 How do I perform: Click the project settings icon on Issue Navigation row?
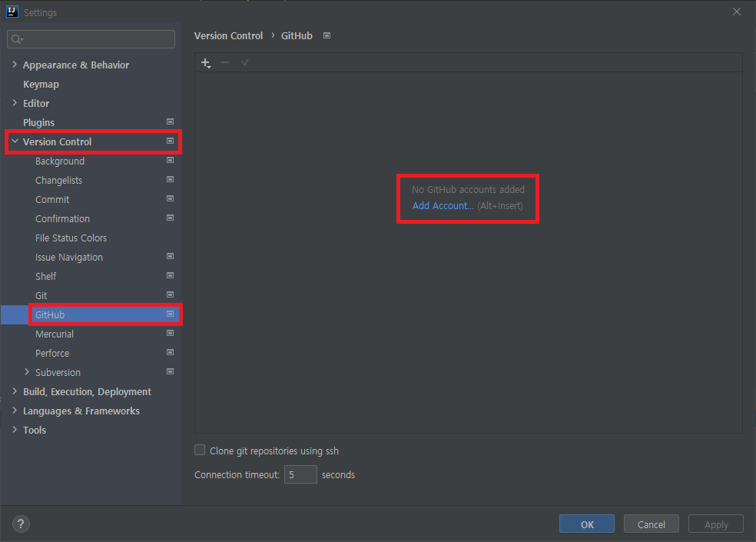click(171, 256)
